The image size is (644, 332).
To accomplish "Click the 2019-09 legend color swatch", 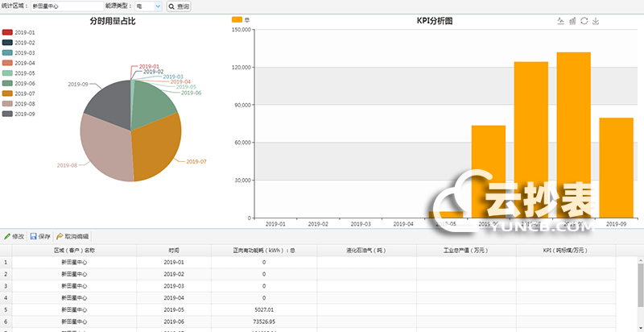I will click(7, 114).
